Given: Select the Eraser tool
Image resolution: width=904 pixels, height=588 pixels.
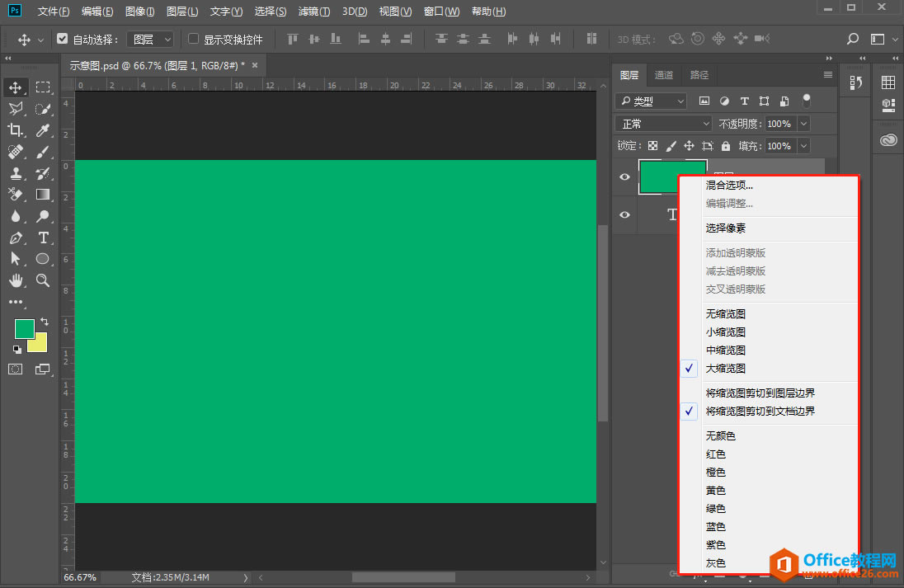Looking at the screenshot, I should (16, 195).
